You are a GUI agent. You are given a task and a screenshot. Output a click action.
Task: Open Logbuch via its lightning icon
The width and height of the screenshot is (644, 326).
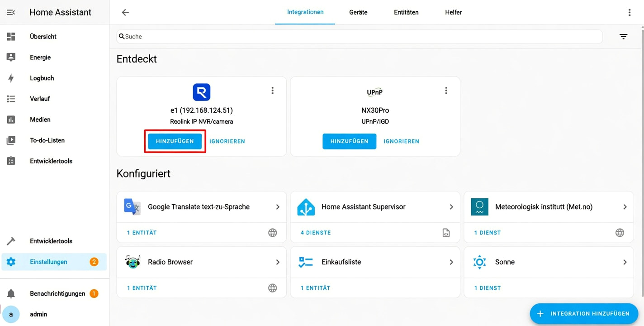point(11,78)
